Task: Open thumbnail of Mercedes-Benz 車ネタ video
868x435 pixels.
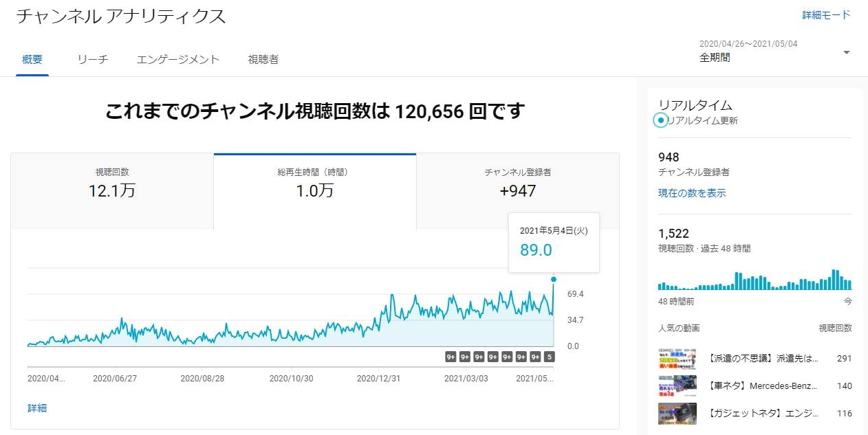Action: (677, 386)
